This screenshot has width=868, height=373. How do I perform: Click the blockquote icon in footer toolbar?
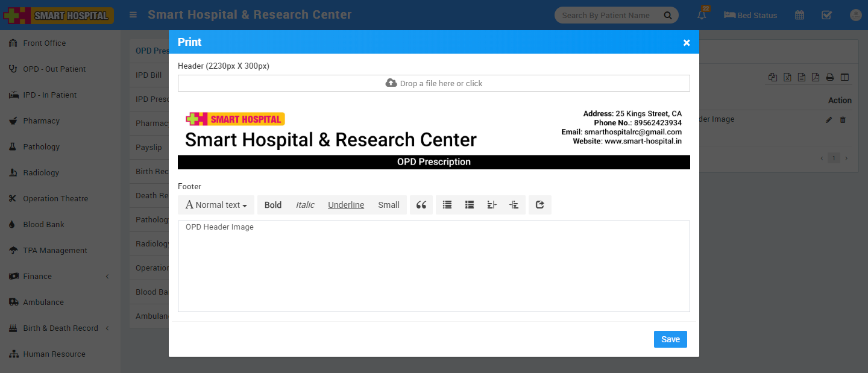tap(421, 205)
